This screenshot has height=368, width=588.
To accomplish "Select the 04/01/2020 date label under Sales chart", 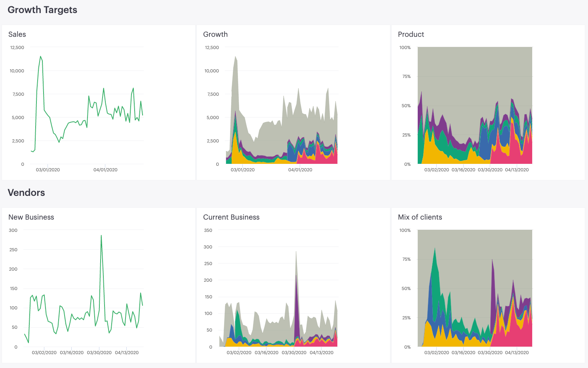I will (x=105, y=170).
